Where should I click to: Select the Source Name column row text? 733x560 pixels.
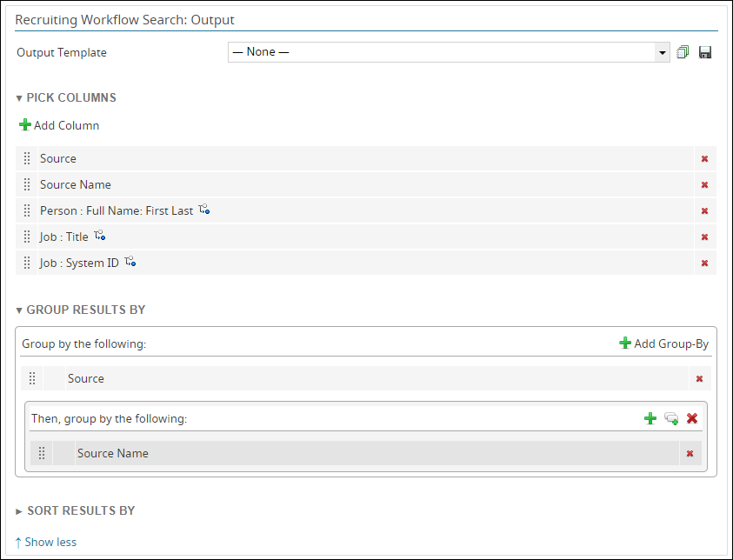[x=76, y=184]
